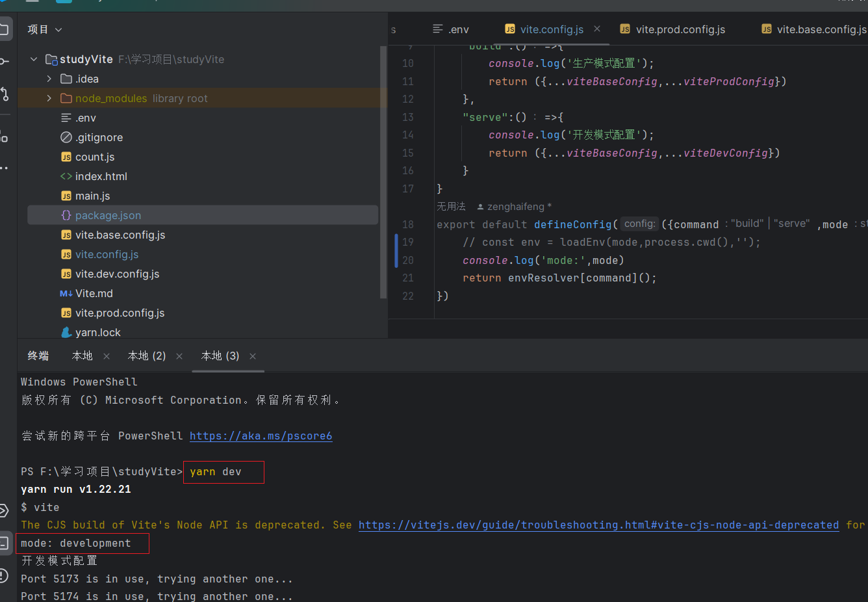Click the viteDevConfig identifier on line 15
The height and width of the screenshot is (602, 868).
pos(726,153)
